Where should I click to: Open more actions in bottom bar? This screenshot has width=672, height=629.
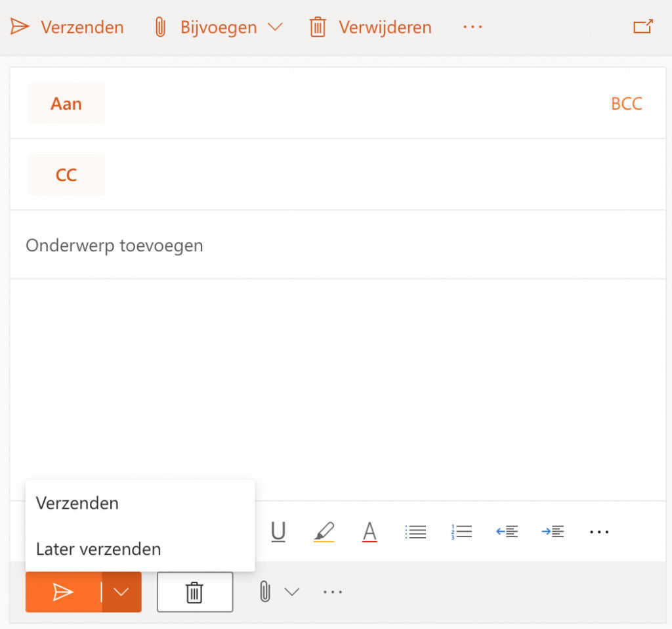point(333,592)
